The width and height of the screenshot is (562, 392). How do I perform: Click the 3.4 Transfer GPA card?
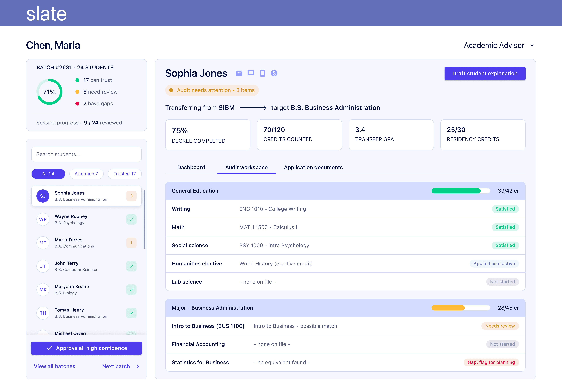pyautogui.click(x=391, y=135)
